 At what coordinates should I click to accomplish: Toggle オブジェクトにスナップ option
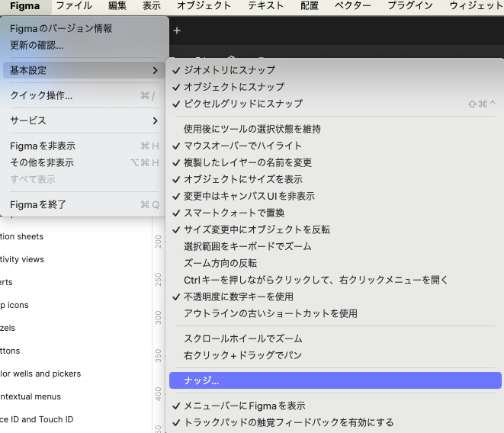point(335,87)
